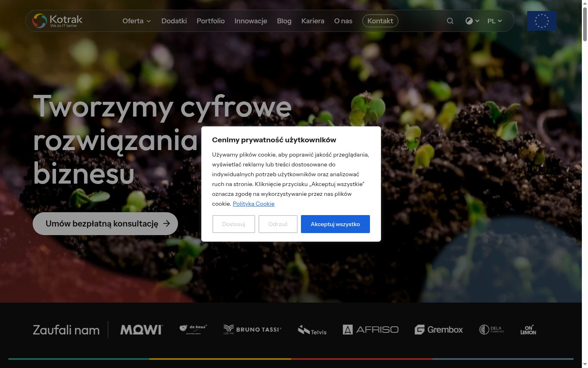Click the scrollbar up arrow
This screenshot has height=368, width=588.
coord(585,3)
